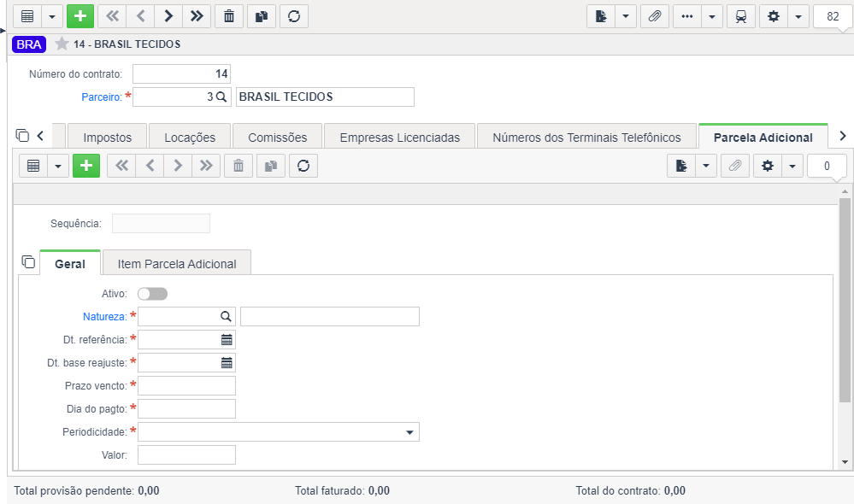Screen dimensions: 854x504
Task: Click the Prazo vencto input field
Action: pyautogui.click(x=187, y=386)
